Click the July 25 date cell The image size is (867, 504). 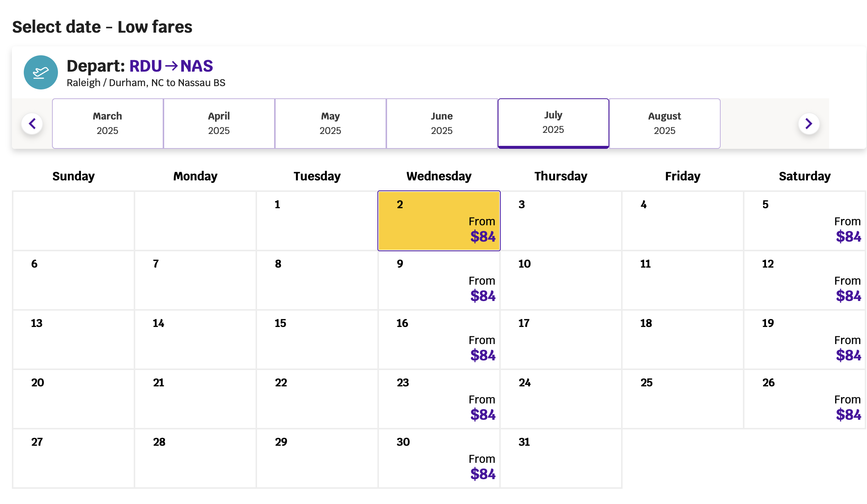[683, 399]
